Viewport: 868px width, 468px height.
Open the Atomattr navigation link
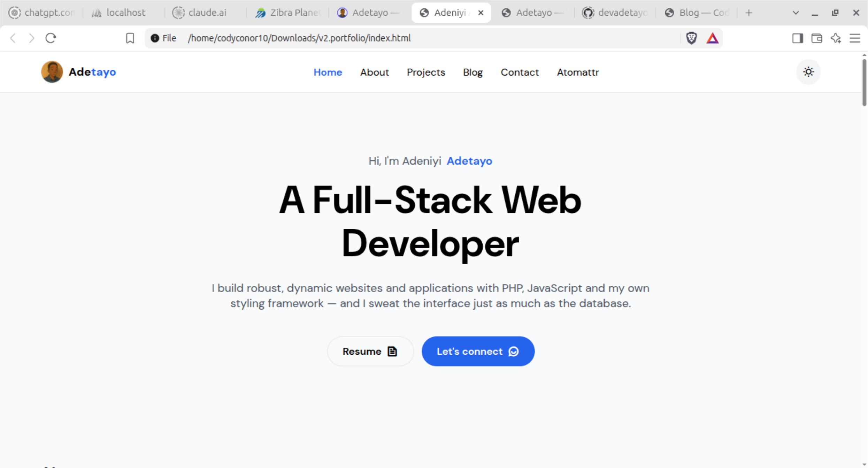click(x=578, y=72)
